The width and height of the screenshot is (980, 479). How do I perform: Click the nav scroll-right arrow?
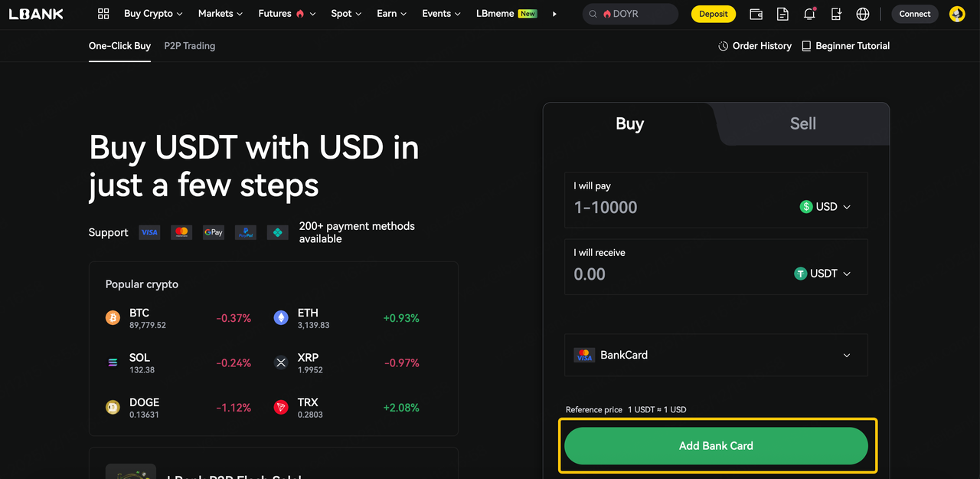click(554, 14)
